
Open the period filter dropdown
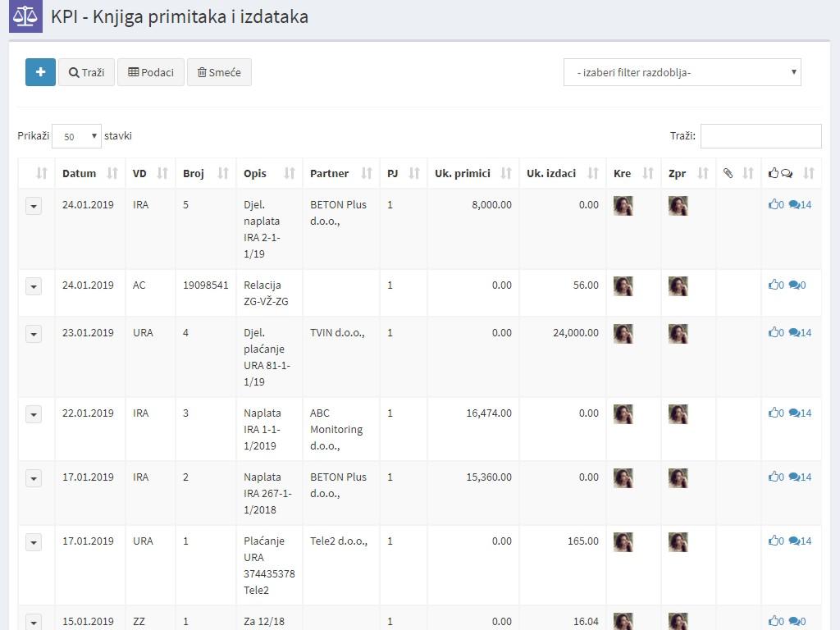[x=682, y=72]
